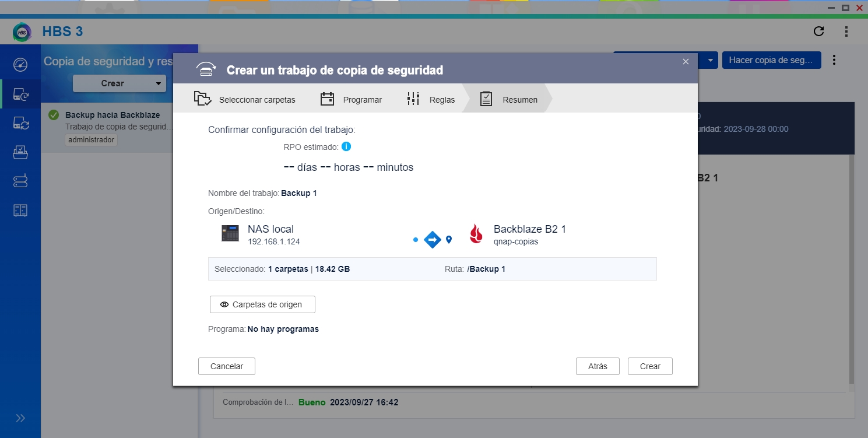Click Hacer copia de seg... button
Viewport: 868px width, 438px height.
(771, 60)
